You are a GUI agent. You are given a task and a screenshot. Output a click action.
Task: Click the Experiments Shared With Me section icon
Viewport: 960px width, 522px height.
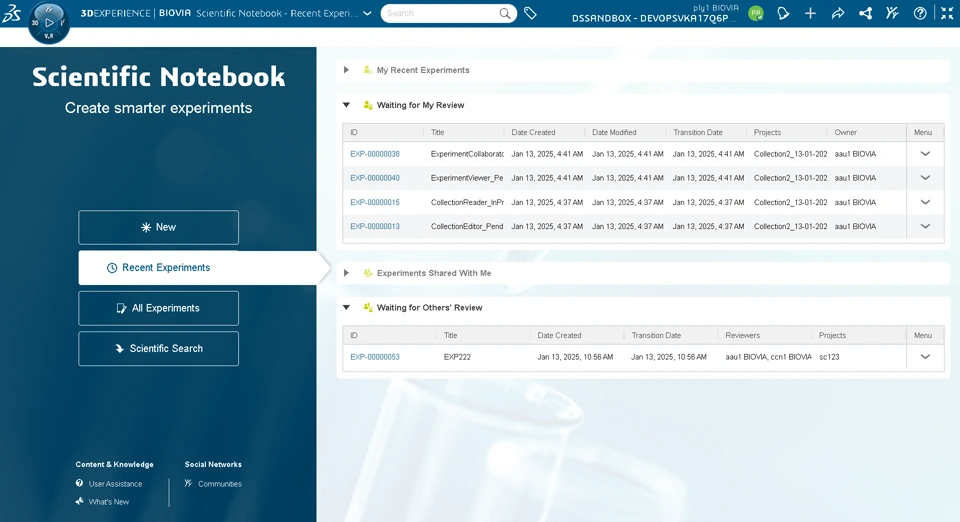click(x=367, y=273)
